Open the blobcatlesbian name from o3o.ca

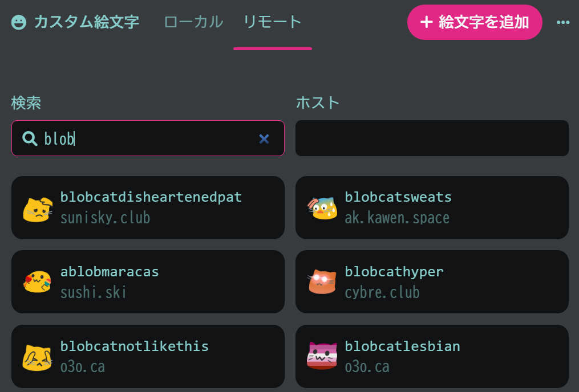pos(402,346)
